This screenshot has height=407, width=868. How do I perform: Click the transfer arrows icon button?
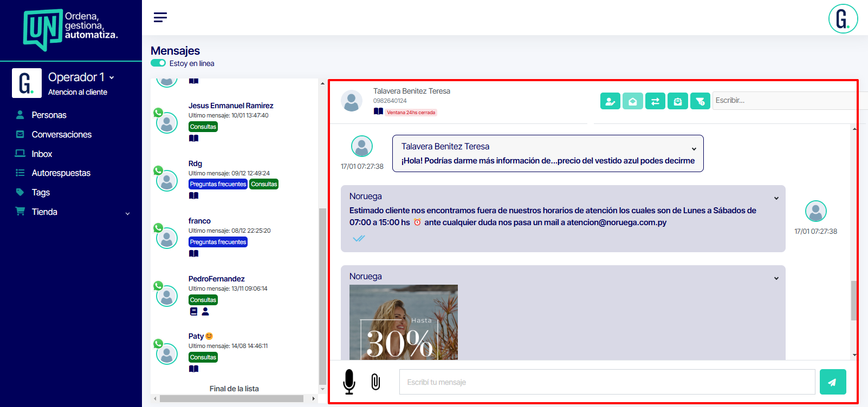click(x=655, y=101)
